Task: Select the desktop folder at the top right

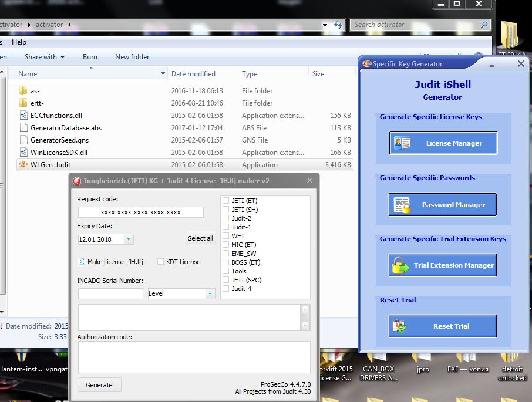Action: [510, 35]
